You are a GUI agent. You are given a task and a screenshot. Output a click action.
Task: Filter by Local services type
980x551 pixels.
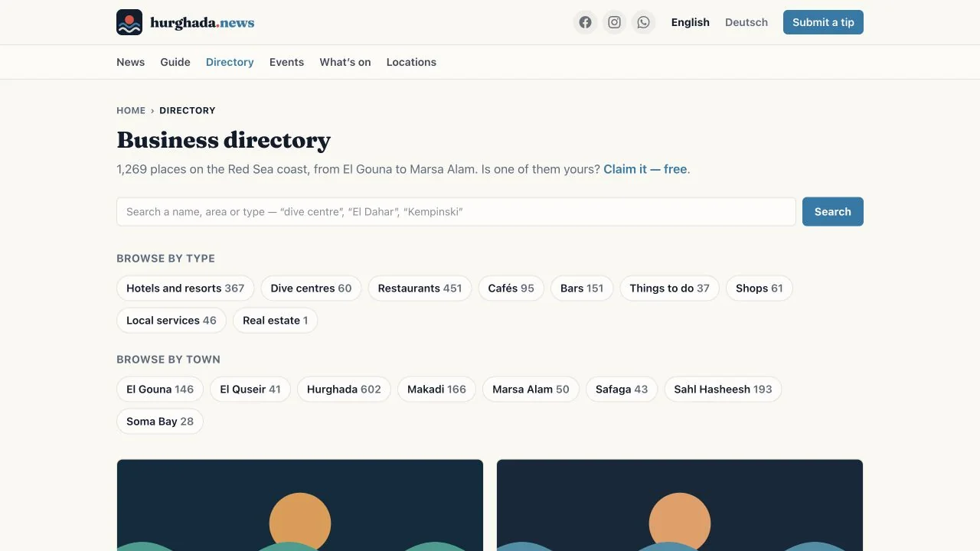171,321
